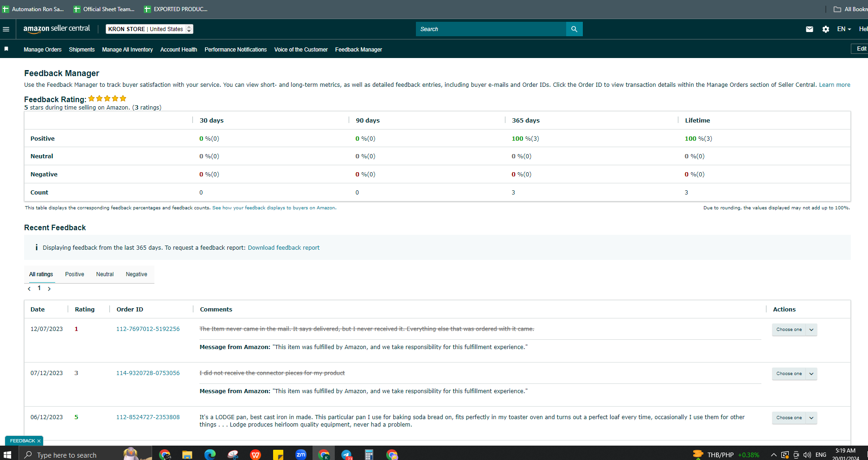The height and width of the screenshot is (460, 868).
Task: Open Manage Orders in navigation
Action: tap(43, 50)
